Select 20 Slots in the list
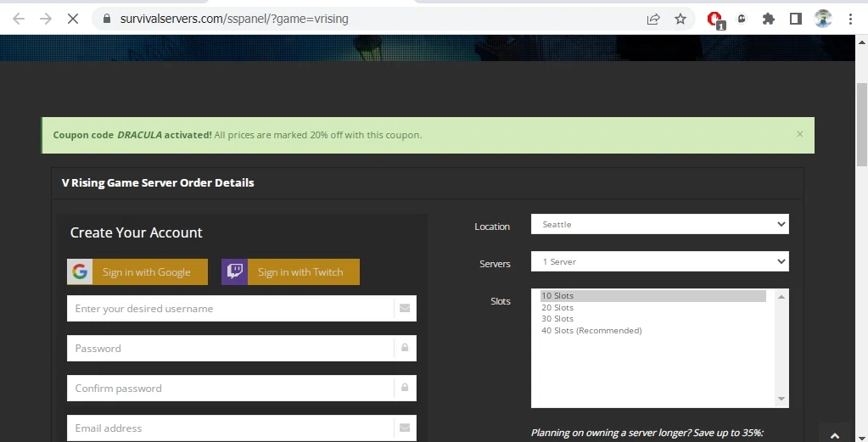 click(x=653, y=308)
